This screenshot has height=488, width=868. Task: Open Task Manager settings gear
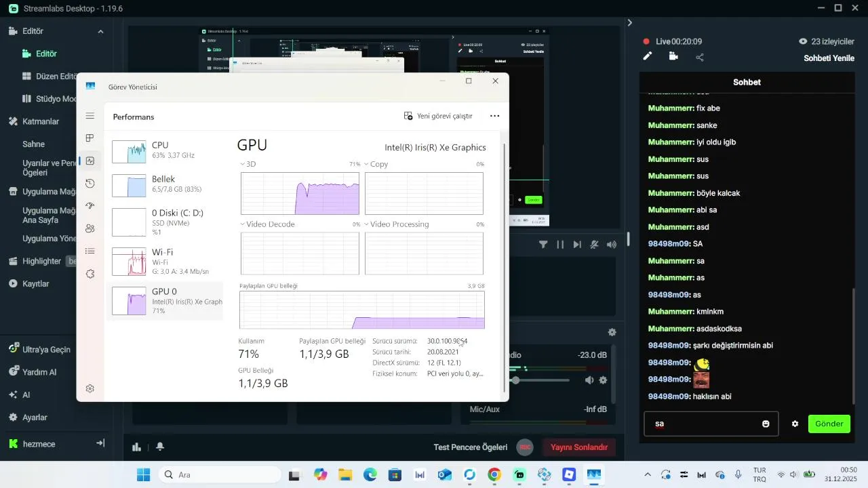pos(90,388)
